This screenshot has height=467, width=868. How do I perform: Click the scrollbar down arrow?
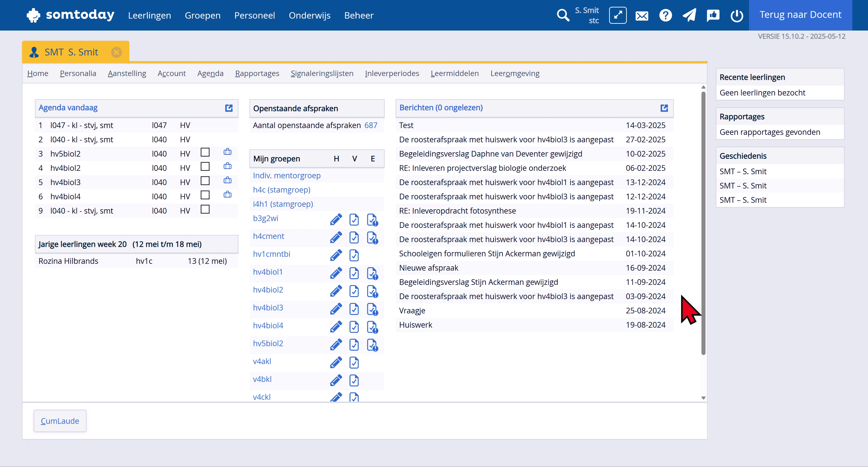[x=703, y=398]
